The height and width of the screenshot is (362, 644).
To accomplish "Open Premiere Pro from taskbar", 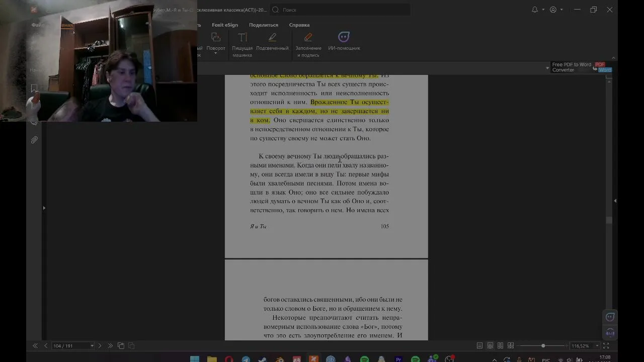I will [x=398, y=359].
